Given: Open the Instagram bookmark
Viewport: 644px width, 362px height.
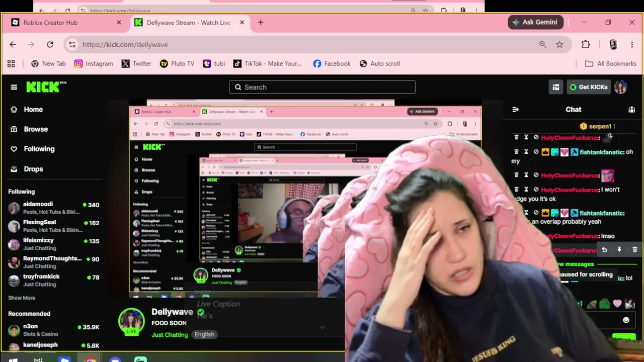Looking at the screenshot, I should pos(94,63).
